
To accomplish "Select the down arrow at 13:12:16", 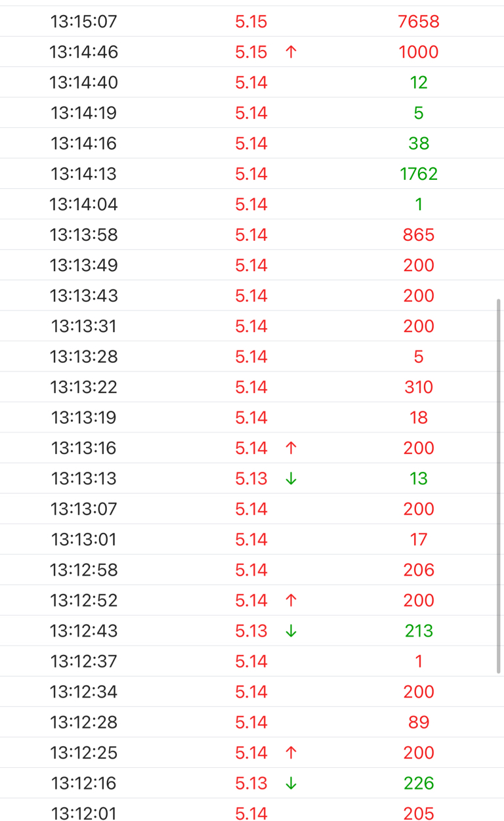I will [291, 784].
